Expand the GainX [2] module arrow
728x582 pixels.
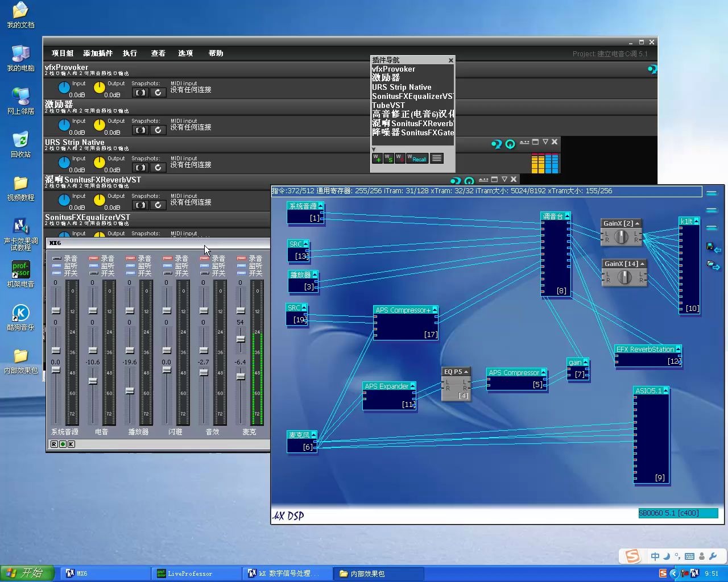pyautogui.click(x=638, y=223)
